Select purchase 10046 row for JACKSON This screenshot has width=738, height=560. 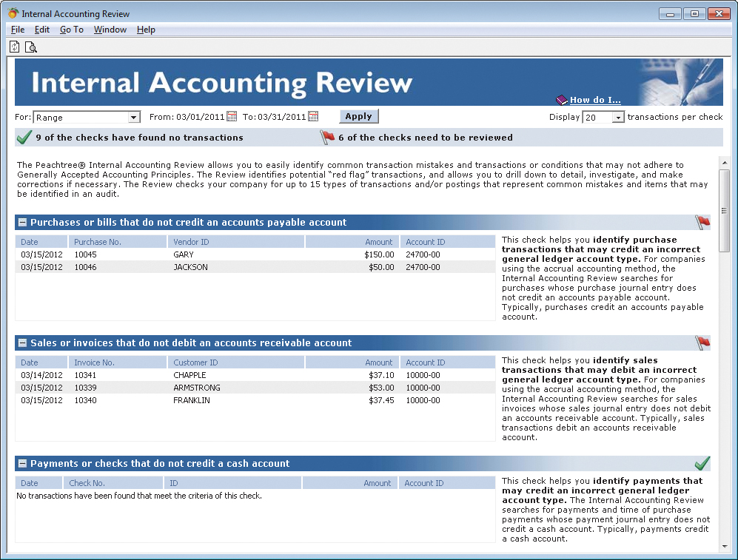click(x=255, y=267)
